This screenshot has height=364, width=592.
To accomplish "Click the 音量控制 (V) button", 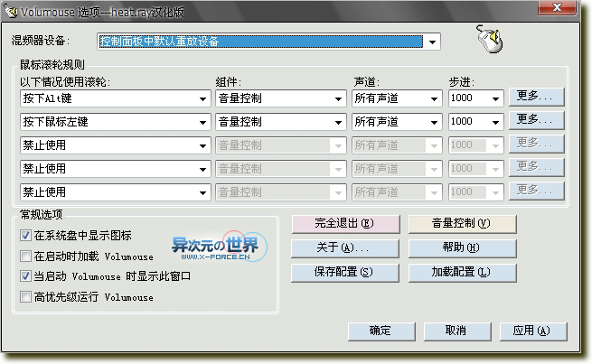I will [x=462, y=224].
